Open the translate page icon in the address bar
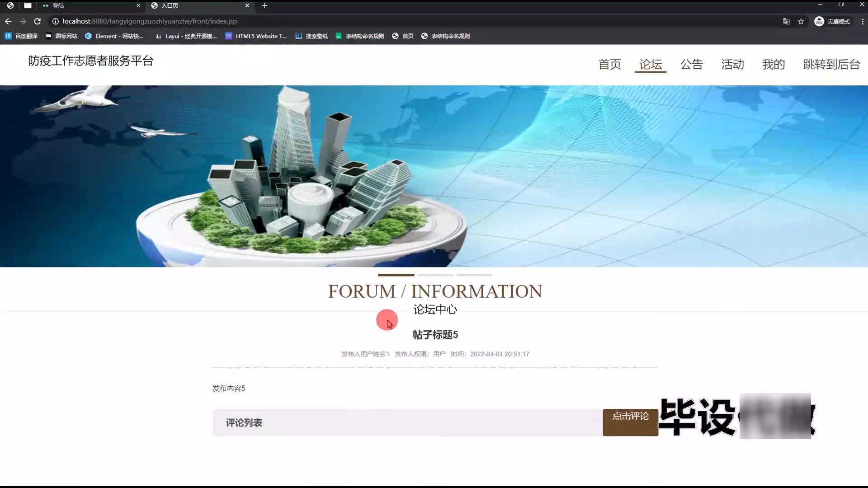868x488 pixels. click(x=787, y=21)
